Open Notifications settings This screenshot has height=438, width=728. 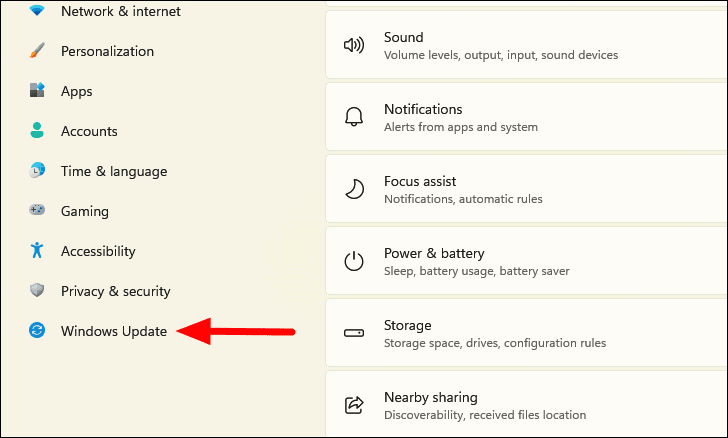point(526,117)
